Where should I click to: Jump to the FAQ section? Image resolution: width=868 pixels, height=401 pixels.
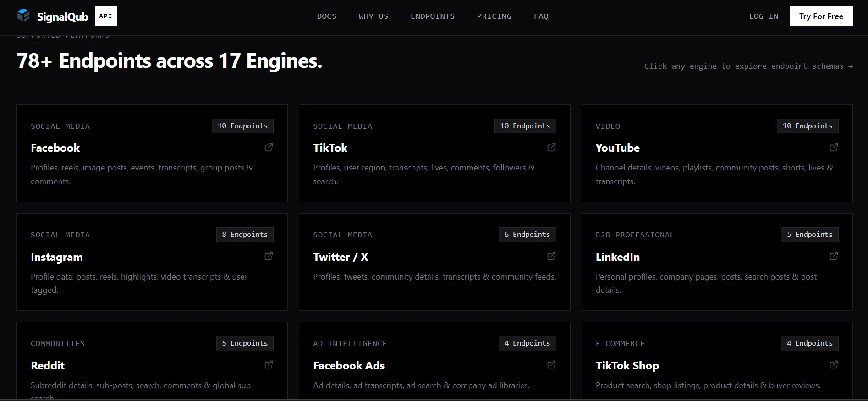point(541,16)
